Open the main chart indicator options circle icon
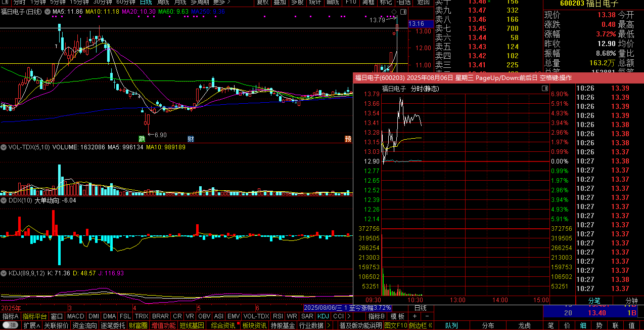The width and height of the screenshot is (644, 330). 48,11
